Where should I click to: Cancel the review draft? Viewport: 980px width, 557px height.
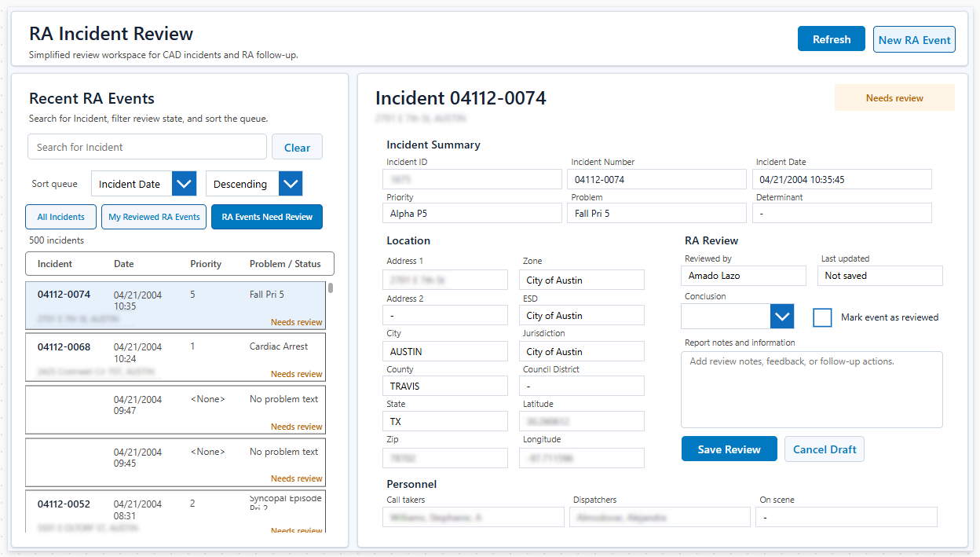[824, 449]
